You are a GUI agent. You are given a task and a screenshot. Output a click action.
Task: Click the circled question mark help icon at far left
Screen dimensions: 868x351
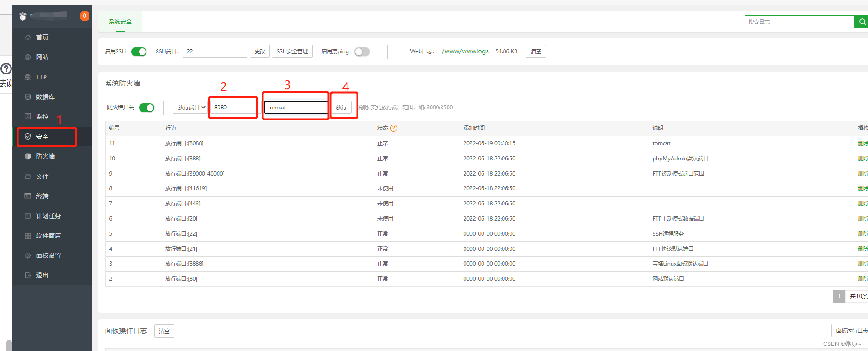tap(6, 69)
